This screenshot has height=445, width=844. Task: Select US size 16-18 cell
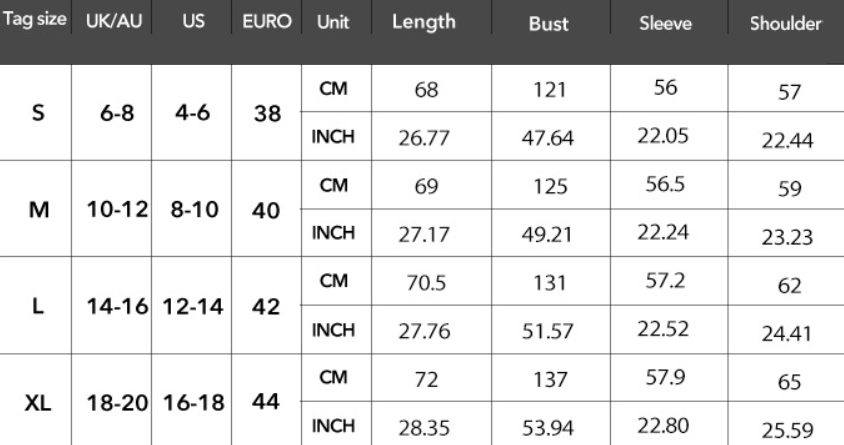pos(193,403)
